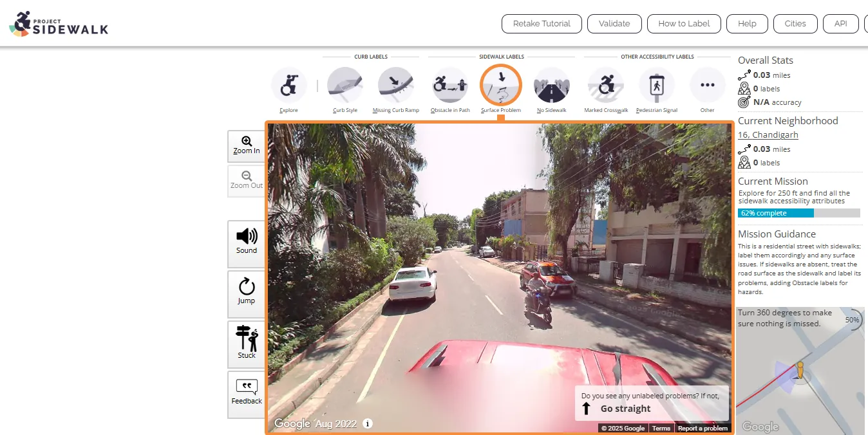Pick the Pedestrian Signal label icon
The image size is (868, 435).
pyautogui.click(x=657, y=86)
